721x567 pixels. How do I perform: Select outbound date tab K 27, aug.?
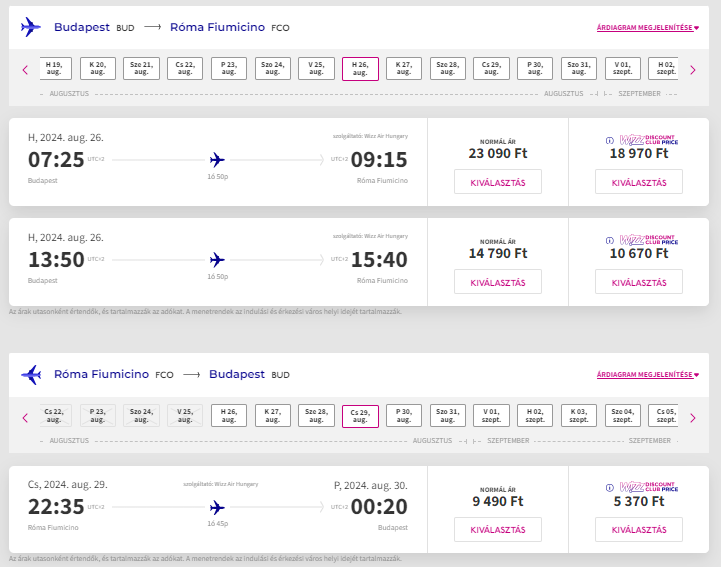coord(404,69)
